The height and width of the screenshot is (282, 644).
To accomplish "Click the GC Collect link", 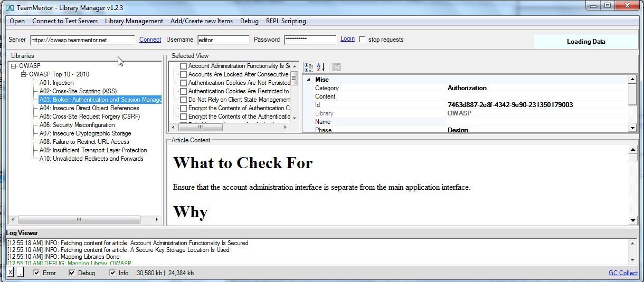I will pyautogui.click(x=623, y=273).
